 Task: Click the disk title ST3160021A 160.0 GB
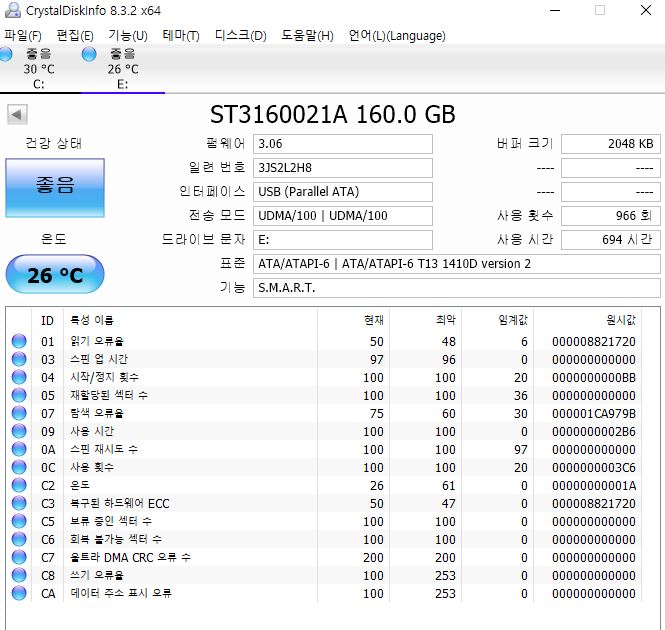pyautogui.click(x=333, y=115)
